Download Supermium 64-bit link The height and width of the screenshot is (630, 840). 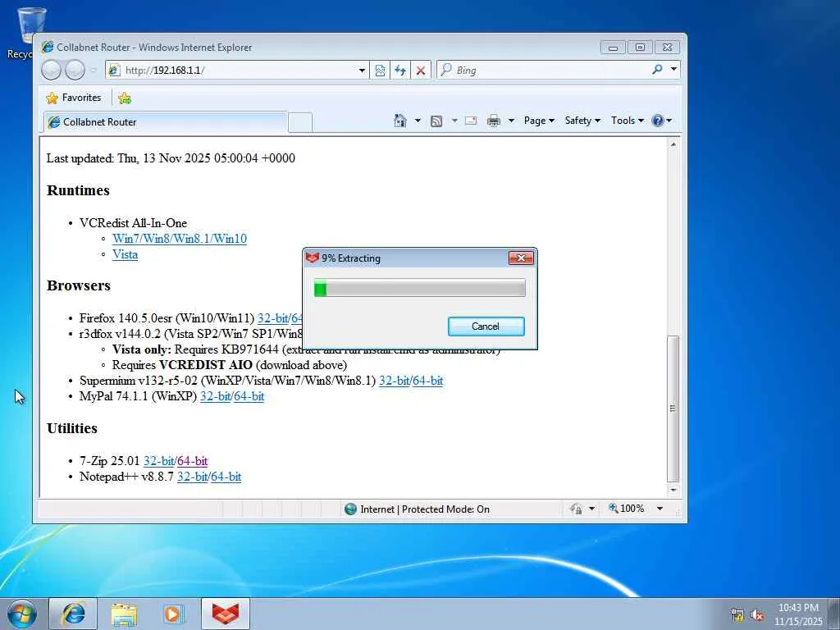428,381
